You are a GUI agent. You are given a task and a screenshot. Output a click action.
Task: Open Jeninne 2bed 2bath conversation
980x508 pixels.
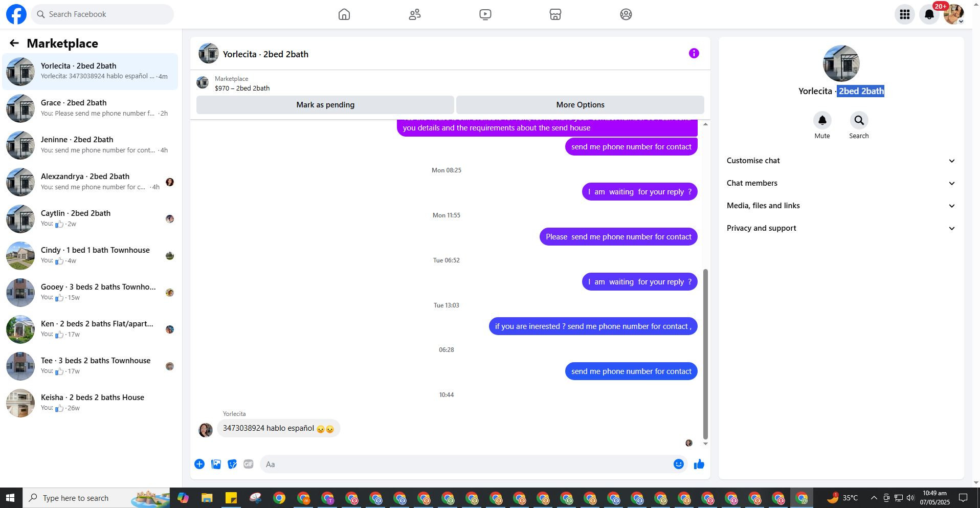(90, 145)
